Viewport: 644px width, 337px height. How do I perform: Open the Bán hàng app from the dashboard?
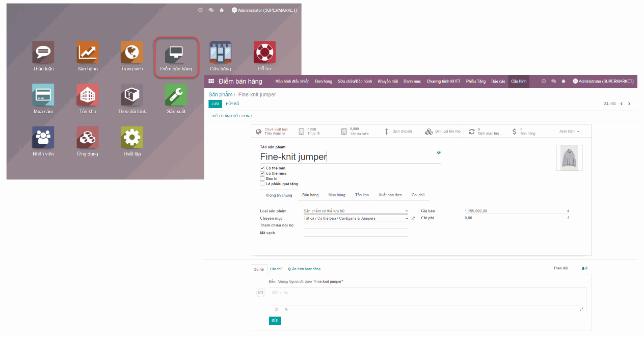click(87, 51)
